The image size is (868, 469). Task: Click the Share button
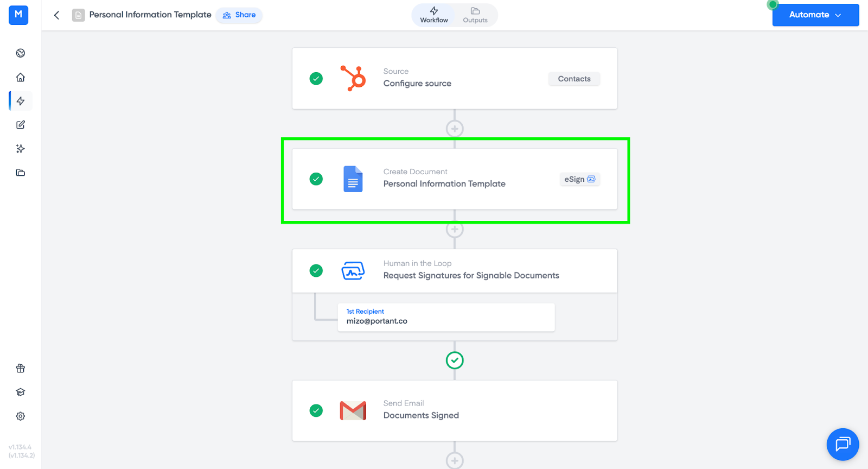coord(239,15)
